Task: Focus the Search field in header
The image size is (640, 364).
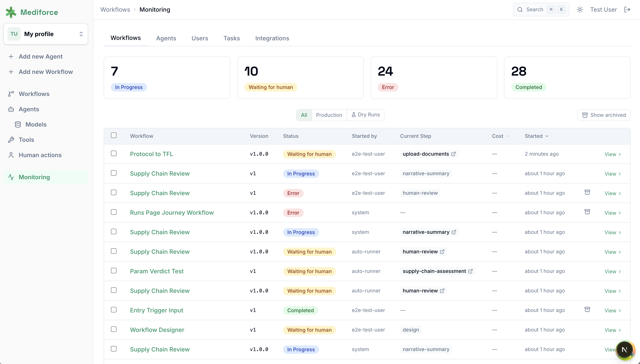Action: coord(541,10)
